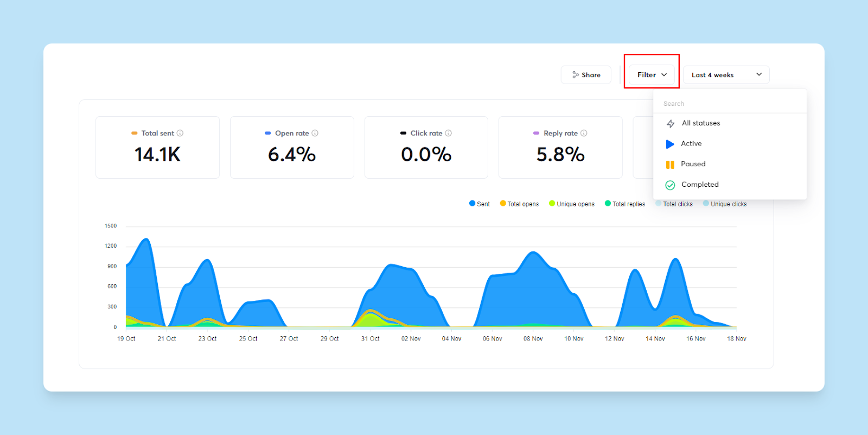
Task: Click the green checkmark Completed icon
Action: [x=670, y=185]
